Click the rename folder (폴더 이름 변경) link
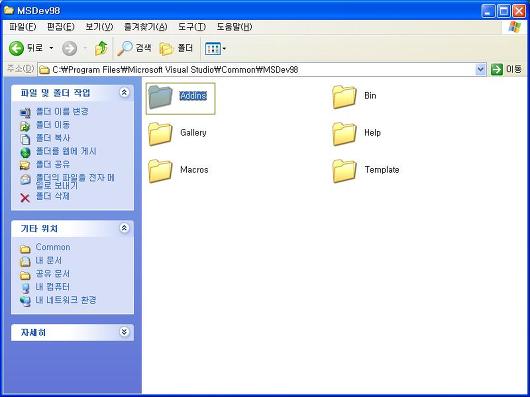Viewport: 530px width, 397px height. [62, 111]
